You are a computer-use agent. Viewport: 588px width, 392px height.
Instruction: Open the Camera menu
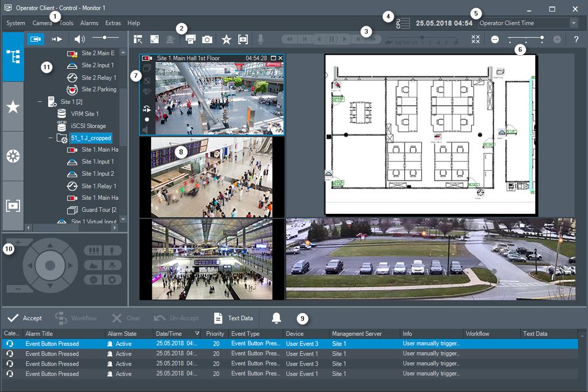point(42,23)
